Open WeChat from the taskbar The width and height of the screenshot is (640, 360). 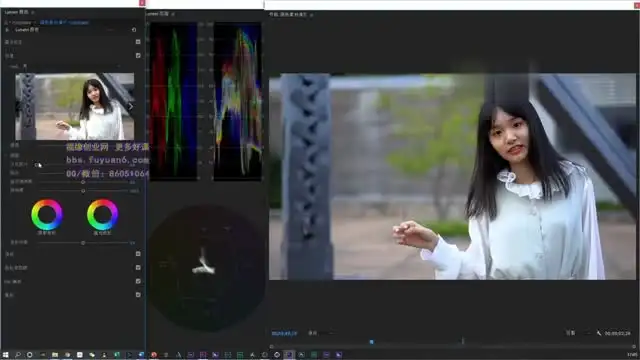click(92, 355)
